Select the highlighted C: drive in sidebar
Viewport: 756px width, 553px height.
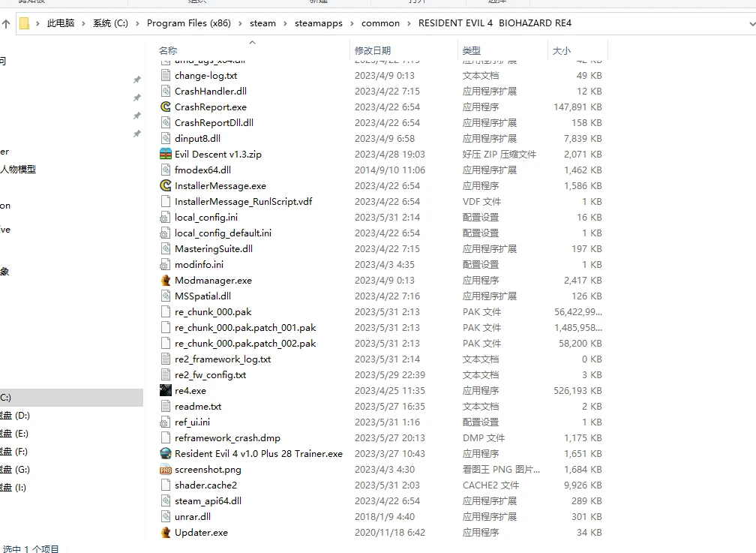point(71,398)
